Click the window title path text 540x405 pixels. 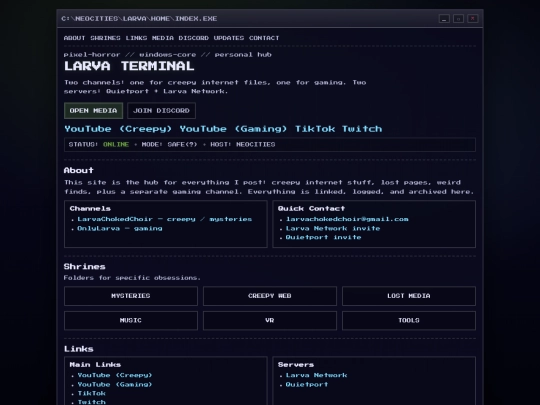point(139,19)
